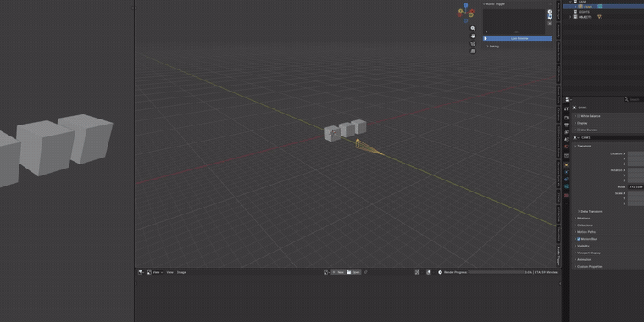Open the Tool properties tab icon
644x322 pixels.
tap(566, 108)
